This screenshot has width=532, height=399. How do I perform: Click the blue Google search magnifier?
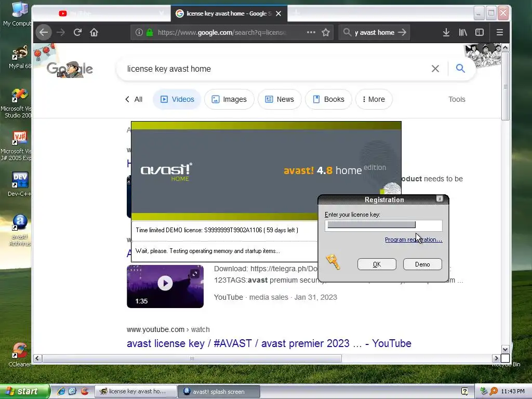pyautogui.click(x=460, y=69)
